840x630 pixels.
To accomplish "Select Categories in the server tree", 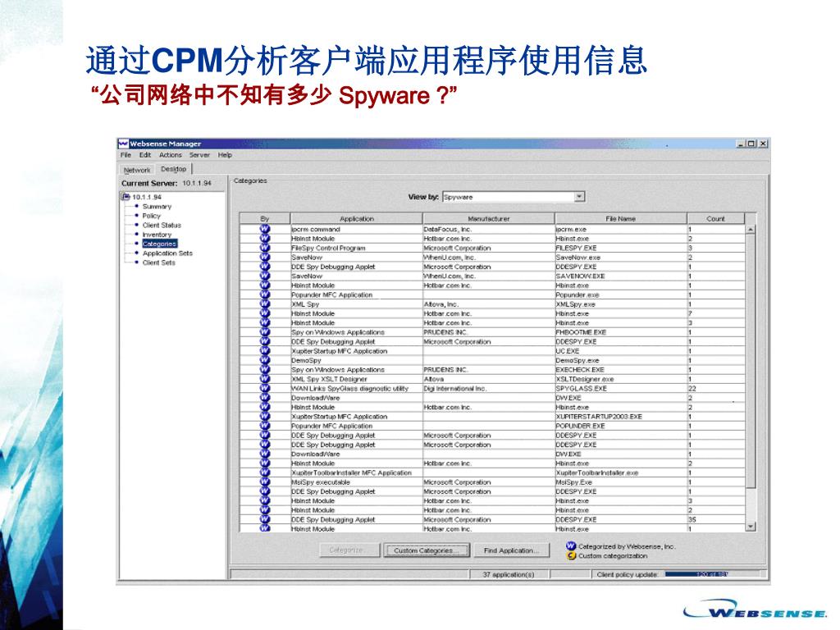I will point(160,244).
